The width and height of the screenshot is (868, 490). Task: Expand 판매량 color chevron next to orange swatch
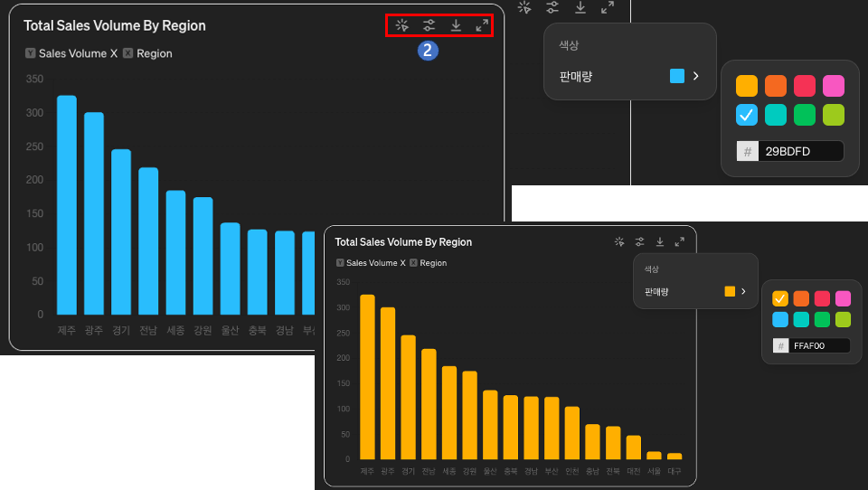coord(743,291)
